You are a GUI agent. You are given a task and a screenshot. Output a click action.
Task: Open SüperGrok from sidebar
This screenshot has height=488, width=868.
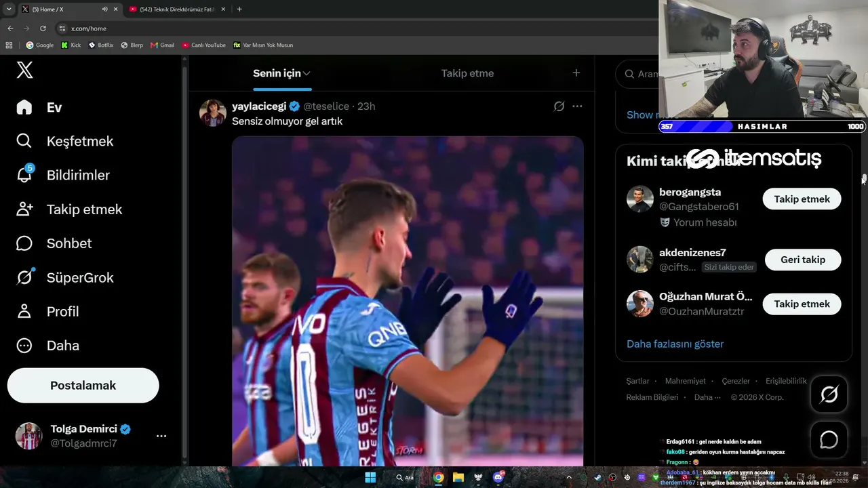pos(64,277)
